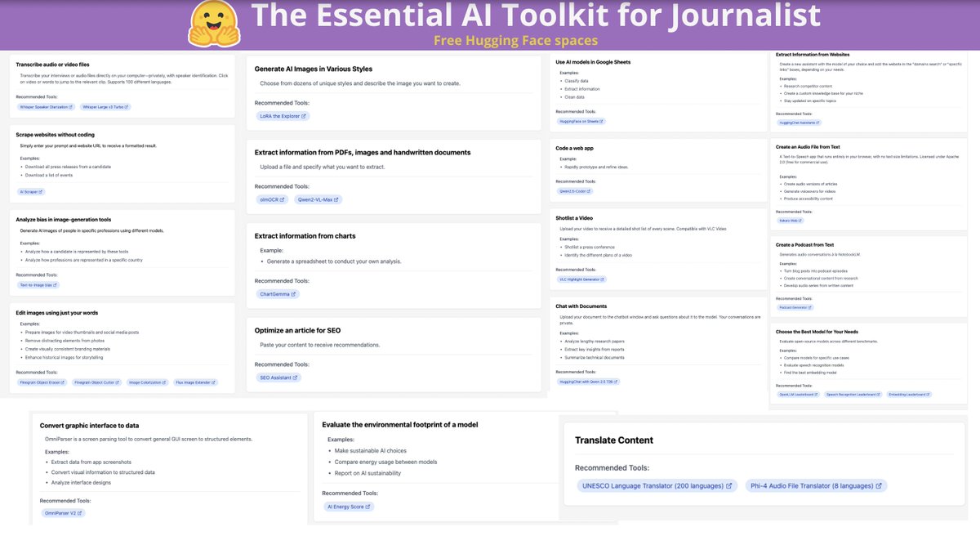Click the "Chat with Documents" heading
This screenshot has height=545, width=980.
pos(581,306)
